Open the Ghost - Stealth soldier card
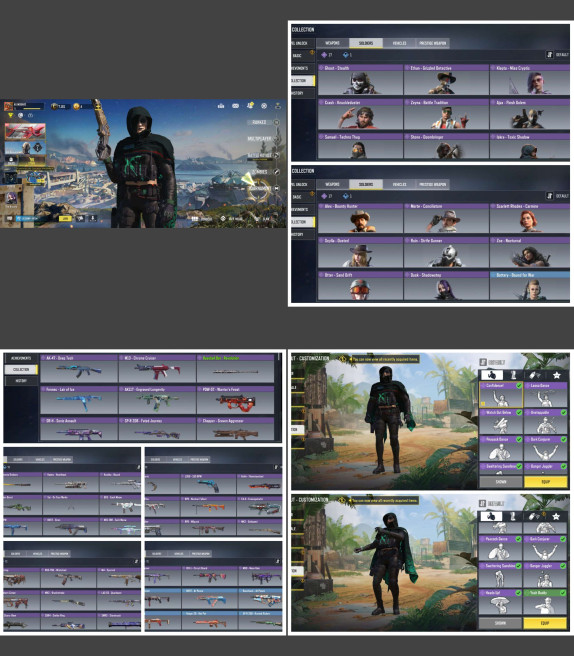This screenshot has width=574, height=656. pos(360,79)
